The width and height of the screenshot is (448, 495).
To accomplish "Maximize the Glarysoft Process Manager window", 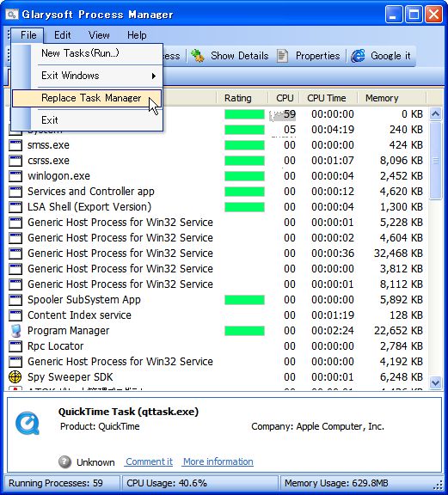I will pyautogui.click(x=414, y=15).
